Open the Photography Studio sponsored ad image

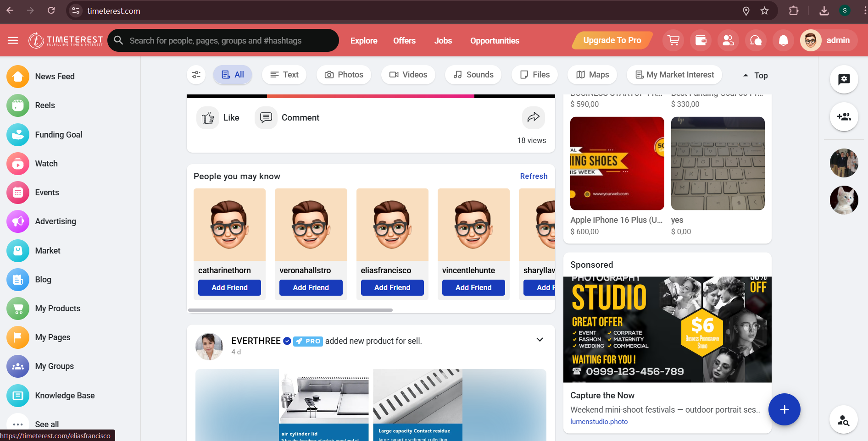coord(668,329)
